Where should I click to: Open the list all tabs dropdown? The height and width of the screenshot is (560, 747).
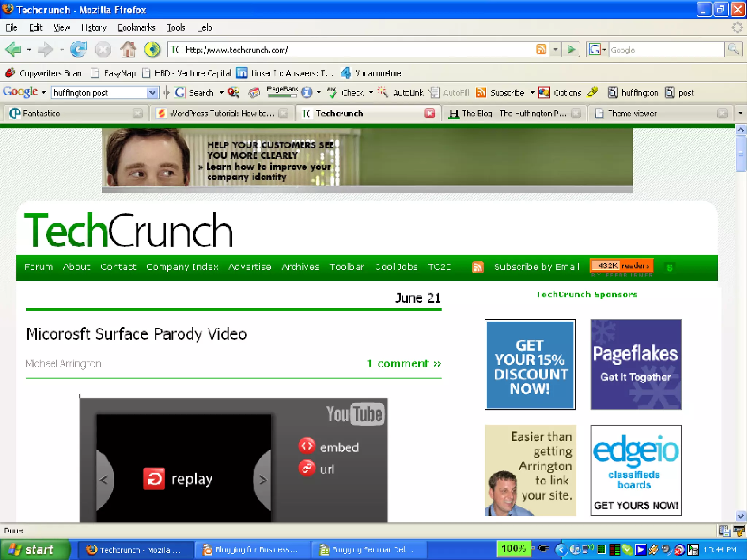click(740, 113)
